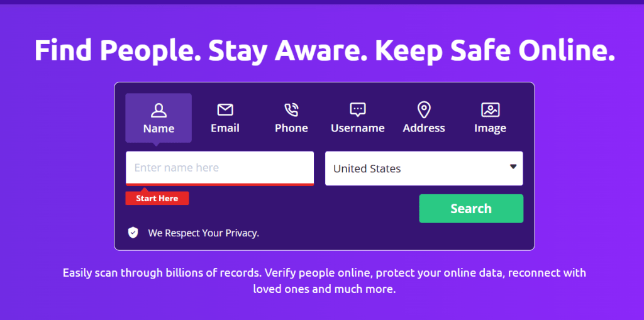
Task: Focus the Enter name here field
Action: pyautogui.click(x=219, y=168)
